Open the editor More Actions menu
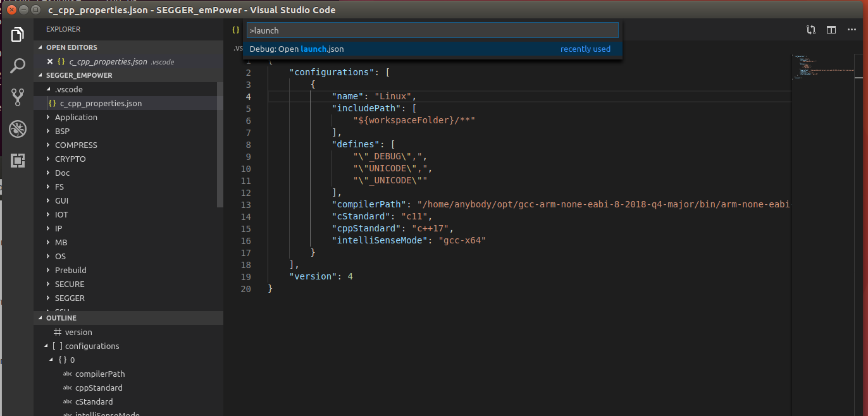Image resolution: width=868 pixels, height=416 pixels. click(x=852, y=30)
